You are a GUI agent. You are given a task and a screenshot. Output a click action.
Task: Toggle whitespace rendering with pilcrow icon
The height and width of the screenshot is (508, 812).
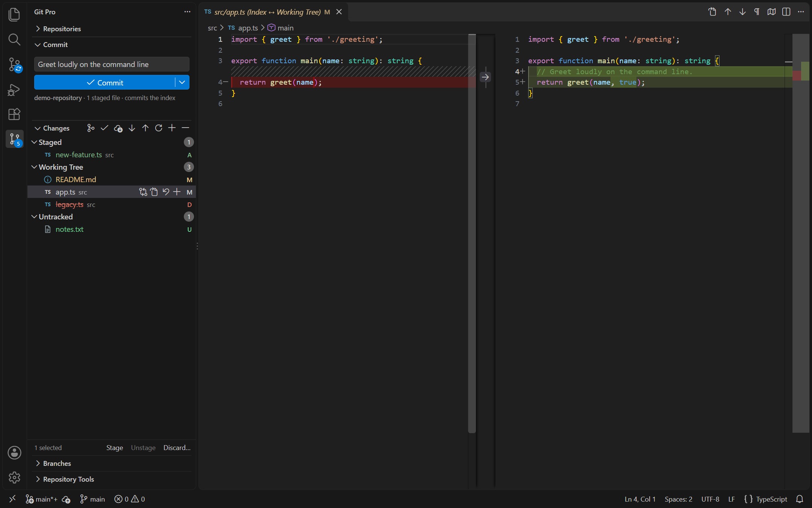click(x=757, y=12)
